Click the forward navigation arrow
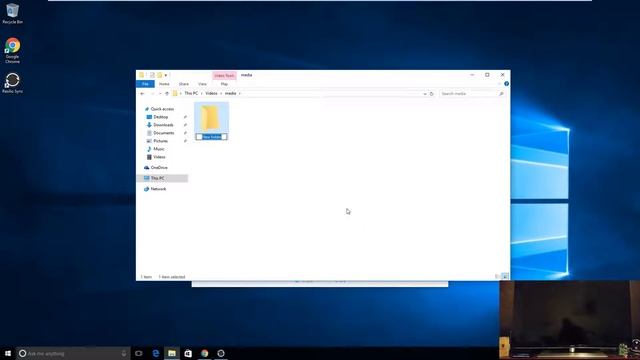Screen dimensions: 640x360 coord(152,93)
